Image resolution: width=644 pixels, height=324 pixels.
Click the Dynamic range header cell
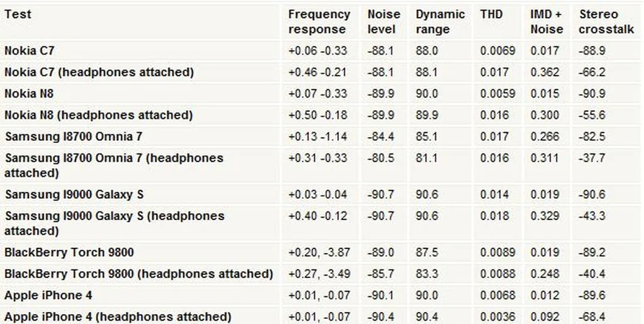440,21
